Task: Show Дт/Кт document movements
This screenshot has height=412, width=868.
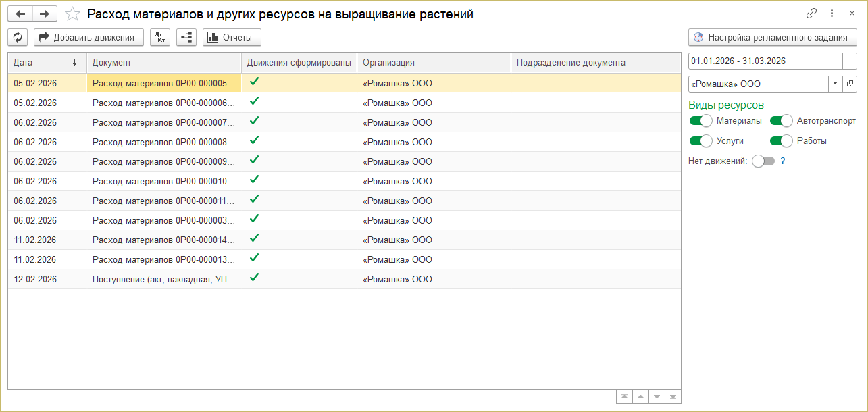Action: [160, 37]
